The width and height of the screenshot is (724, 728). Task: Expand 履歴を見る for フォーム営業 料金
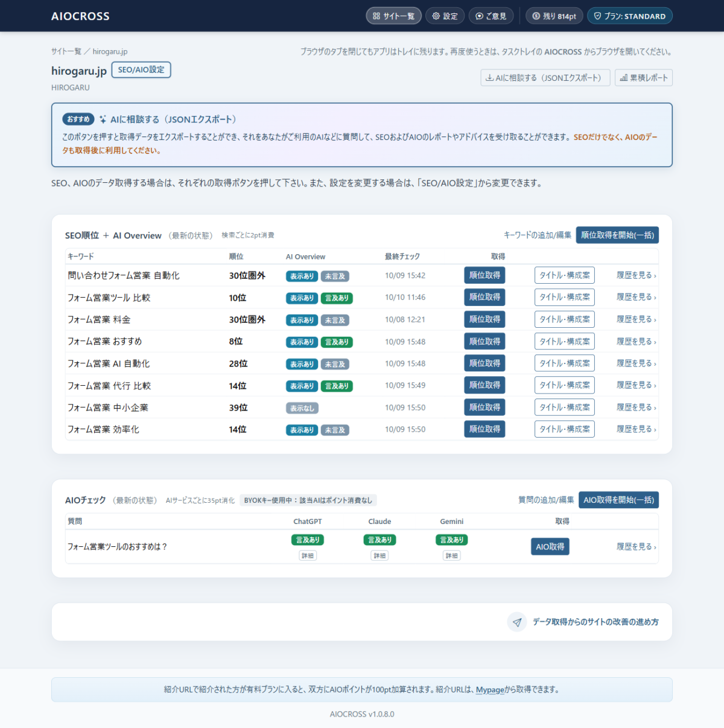pos(636,319)
